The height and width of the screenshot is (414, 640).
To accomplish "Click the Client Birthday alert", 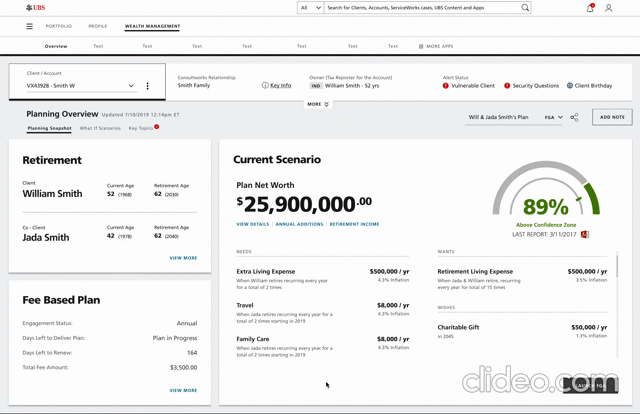I will coord(589,86).
